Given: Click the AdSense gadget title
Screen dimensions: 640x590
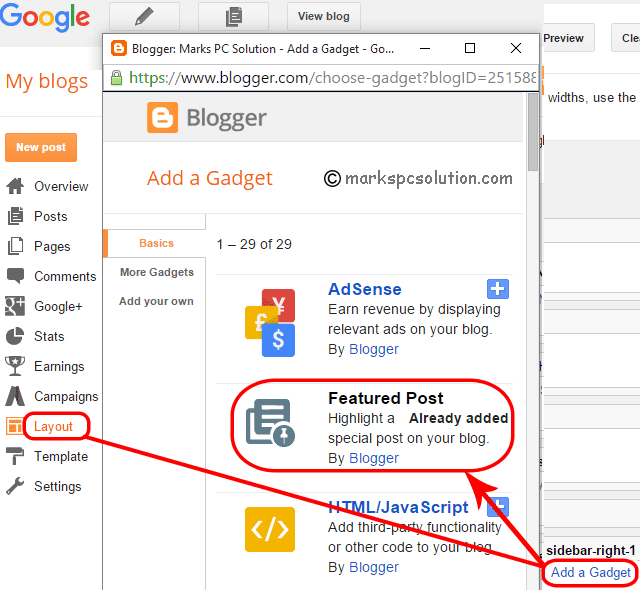Looking at the screenshot, I should 365,289.
